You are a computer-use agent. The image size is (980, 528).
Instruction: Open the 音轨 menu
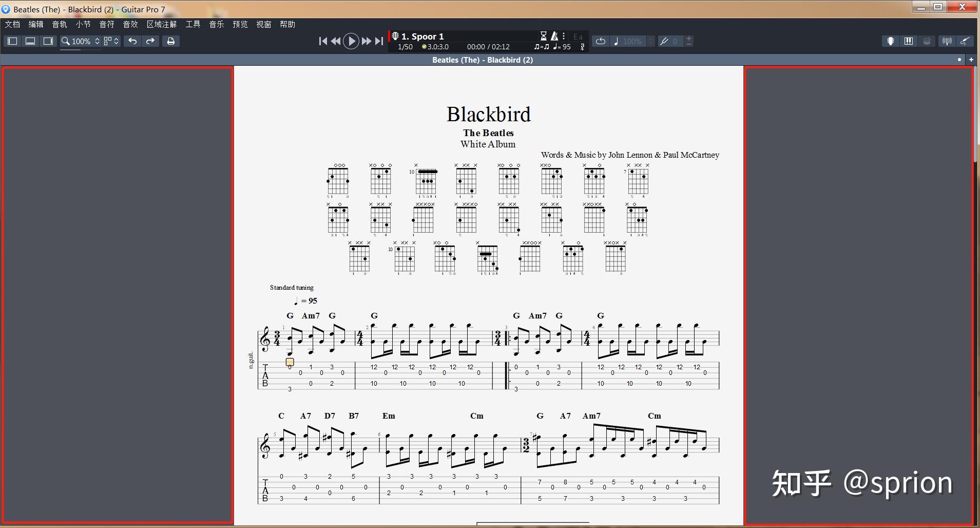60,24
